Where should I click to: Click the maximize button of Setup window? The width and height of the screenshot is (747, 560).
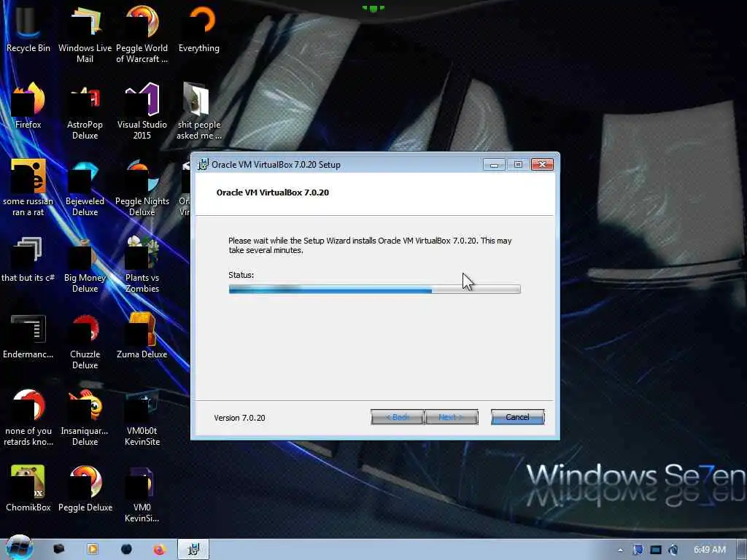click(x=518, y=165)
